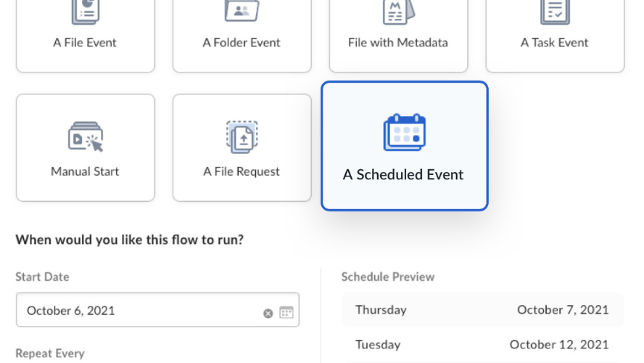
Task: Select the "A File Event" label
Action: click(x=86, y=42)
